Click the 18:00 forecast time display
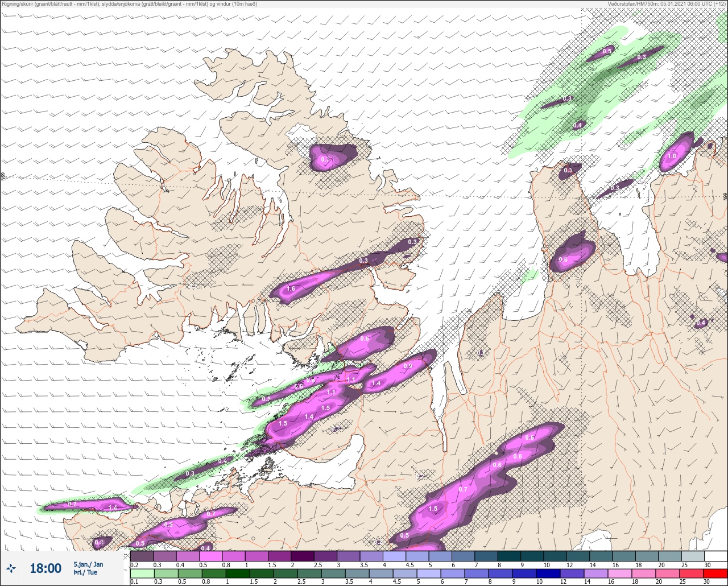This screenshot has height=586, width=728. coord(45,568)
